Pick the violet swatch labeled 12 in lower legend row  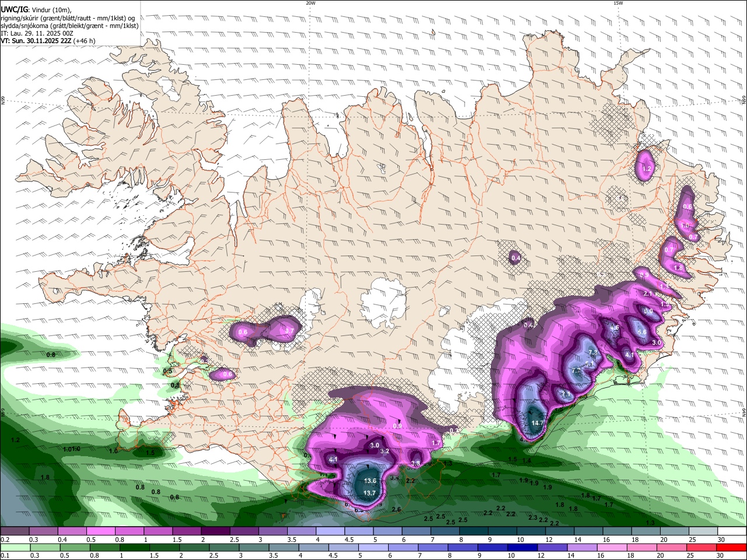[552, 548]
